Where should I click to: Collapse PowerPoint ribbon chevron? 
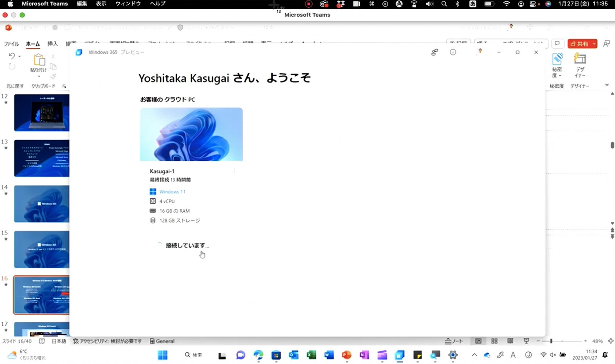tap(607, 85)
